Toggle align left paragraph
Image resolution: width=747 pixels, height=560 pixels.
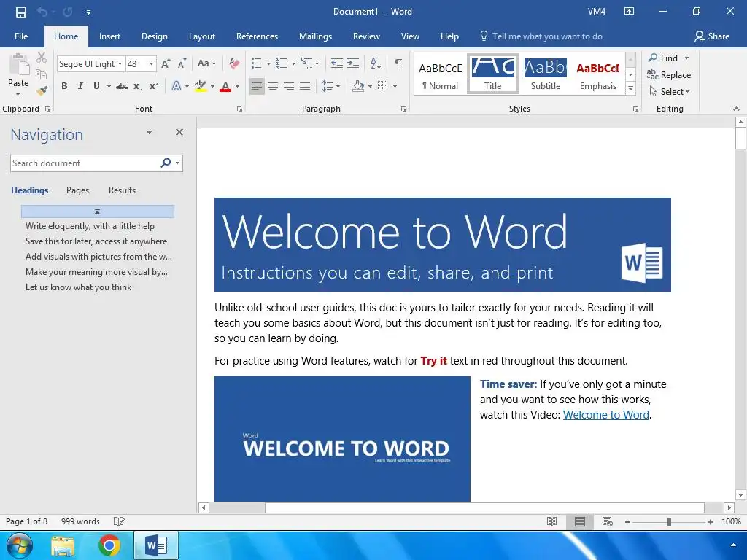click(x=257, y=86)
